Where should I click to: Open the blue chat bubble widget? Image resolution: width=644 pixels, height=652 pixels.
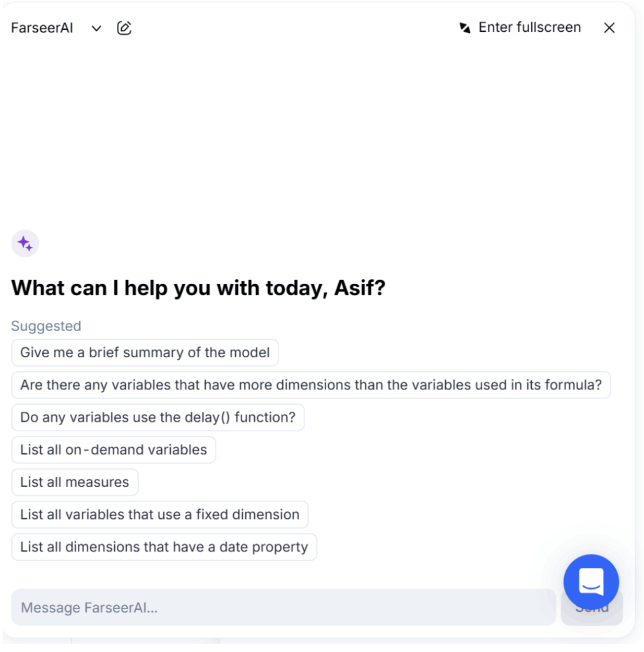pyautogui.click(x=591, y=582)
